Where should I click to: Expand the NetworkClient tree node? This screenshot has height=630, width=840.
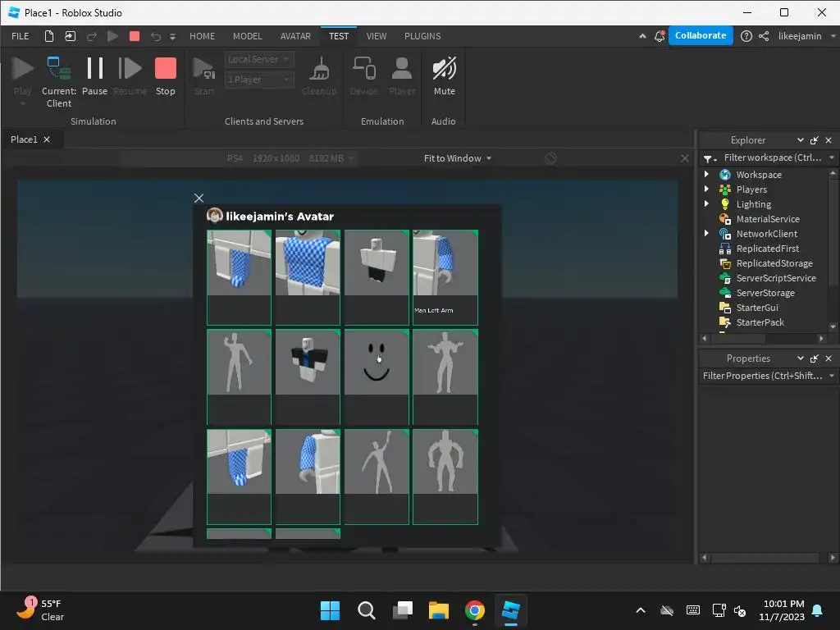coord(706,234)
